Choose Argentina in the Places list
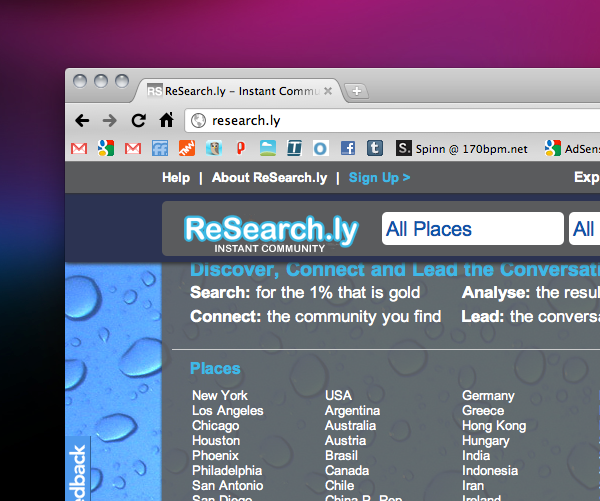 352,411
